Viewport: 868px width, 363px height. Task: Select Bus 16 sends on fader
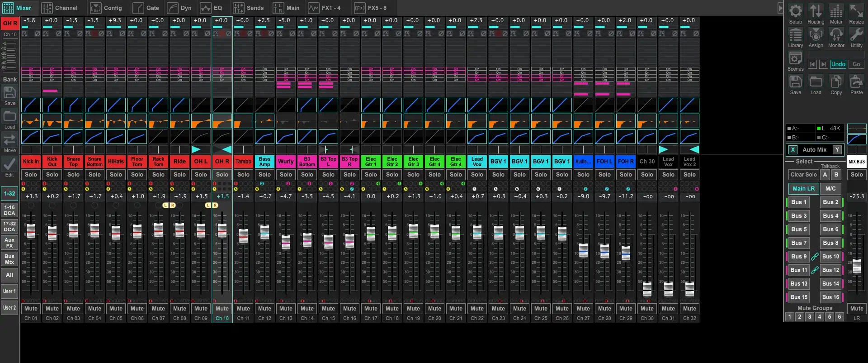click(x=830, y=297)
